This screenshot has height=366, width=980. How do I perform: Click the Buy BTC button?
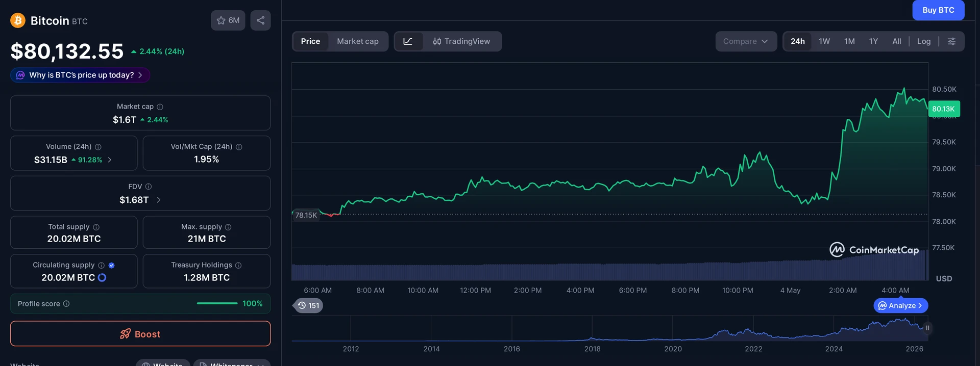(x=938, y=10)
